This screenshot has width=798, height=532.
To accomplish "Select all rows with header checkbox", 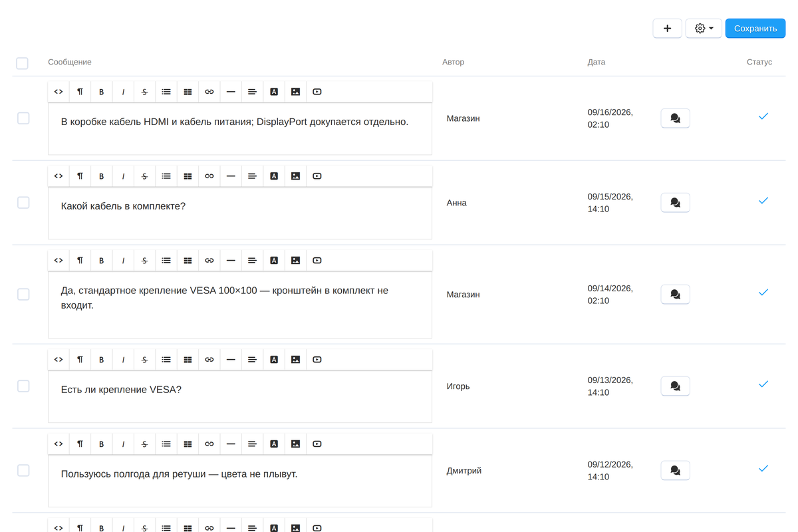I will click(x=23, y=63).
